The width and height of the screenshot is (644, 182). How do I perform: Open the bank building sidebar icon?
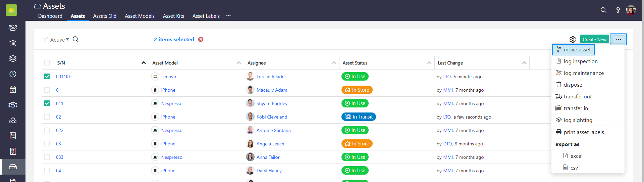(13, 43)
